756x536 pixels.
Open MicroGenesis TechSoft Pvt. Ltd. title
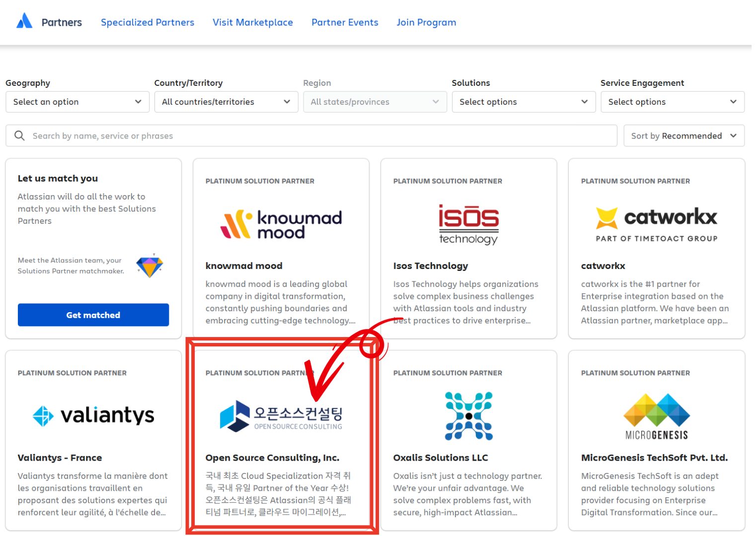click(654, 458)
